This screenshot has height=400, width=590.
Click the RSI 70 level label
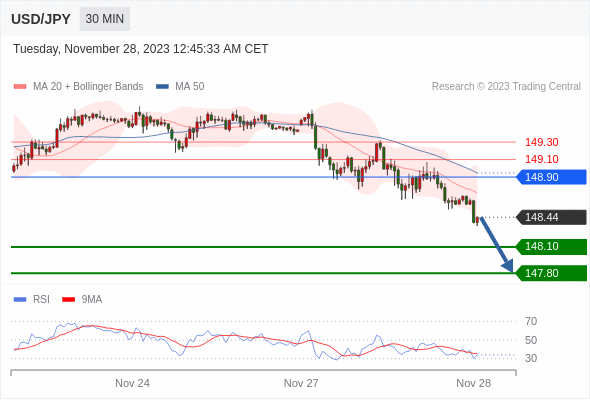tap(531, 321)
